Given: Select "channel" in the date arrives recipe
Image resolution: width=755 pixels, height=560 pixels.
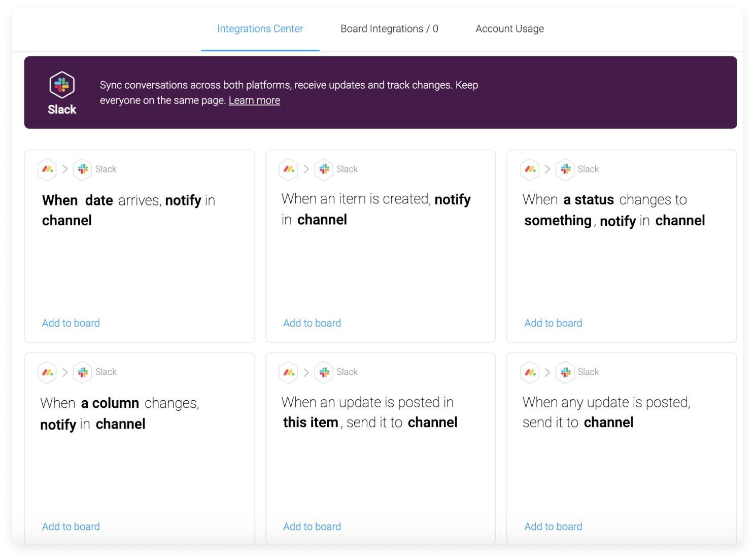Looking at the screenshot, I should pyautogui.click(x=67, y=221).
